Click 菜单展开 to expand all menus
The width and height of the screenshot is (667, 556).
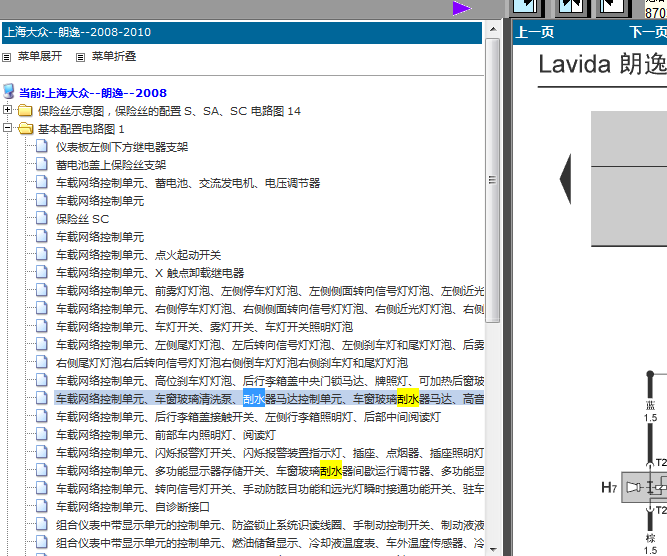tap(40, 56)
